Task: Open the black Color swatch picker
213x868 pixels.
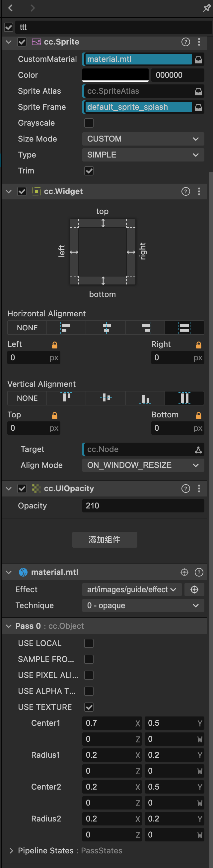Action: click(115, 75)
